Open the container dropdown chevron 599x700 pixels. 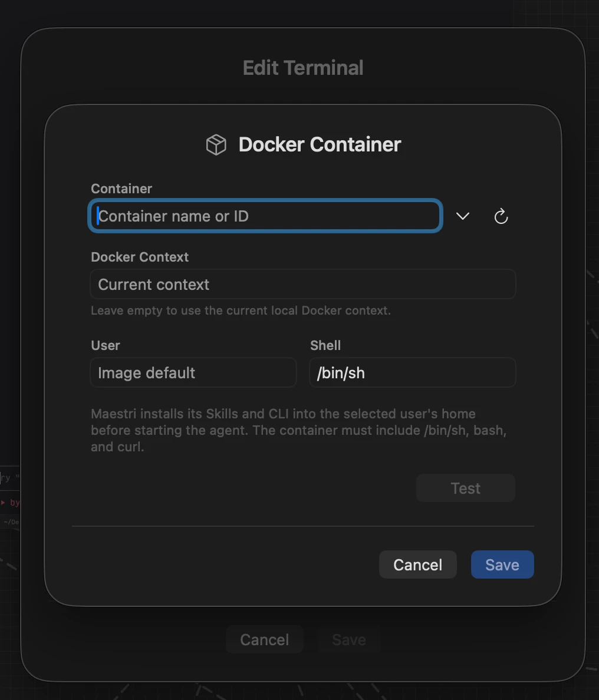pyautogui.click(x=463, y=216)
